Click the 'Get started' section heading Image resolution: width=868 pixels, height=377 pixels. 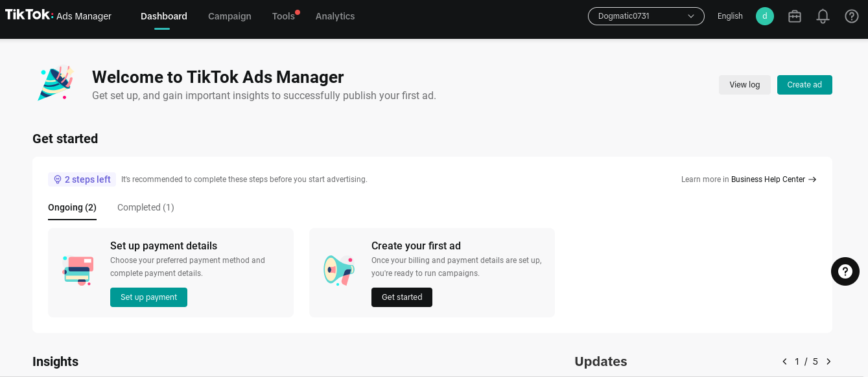pyautogui.click(x=65, y=139)
